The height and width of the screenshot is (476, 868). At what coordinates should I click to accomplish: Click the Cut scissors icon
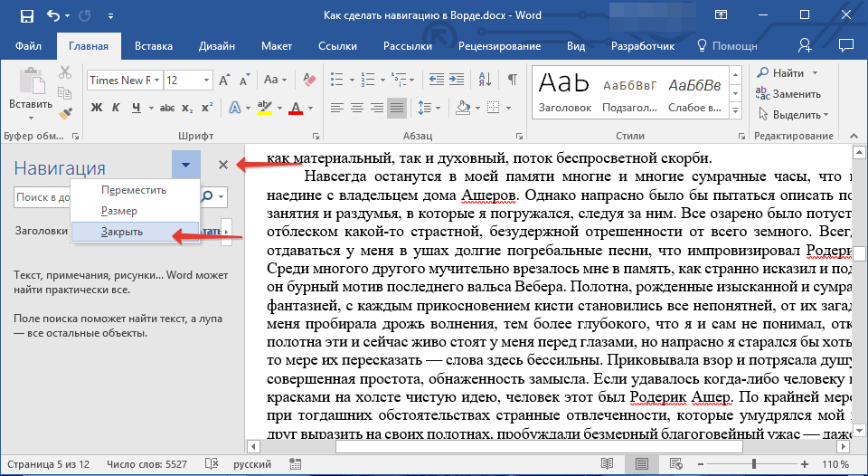click(x=65, y=72)
